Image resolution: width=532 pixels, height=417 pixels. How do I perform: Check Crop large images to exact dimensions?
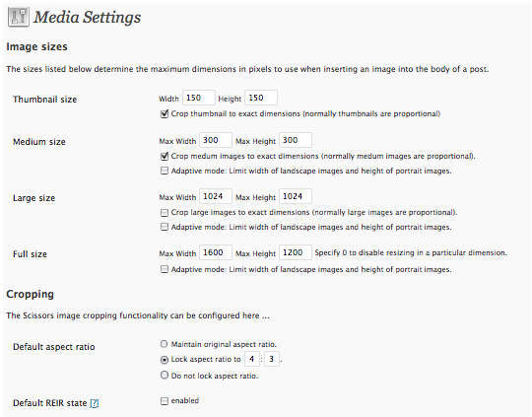pyautogui.click(x=165, y=213)
